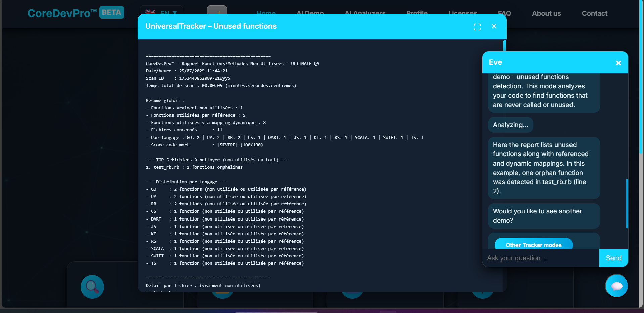This screenshot has height=313, width=644.
Task: Focus the 'Ask your question…' input
Action: tap(541, 258)
